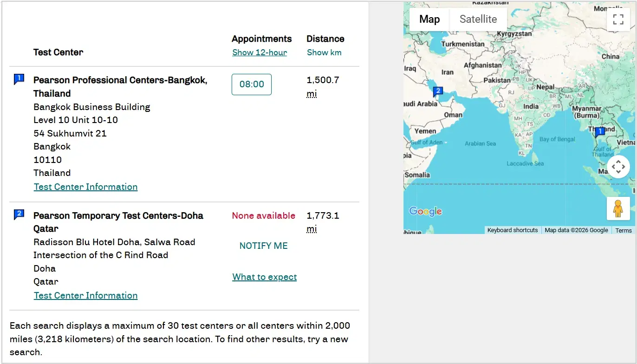Click Radisson Blu Hotel Doha address line
Image resolution: width=637 pixels, height=364 pixels.
[114, 242]
